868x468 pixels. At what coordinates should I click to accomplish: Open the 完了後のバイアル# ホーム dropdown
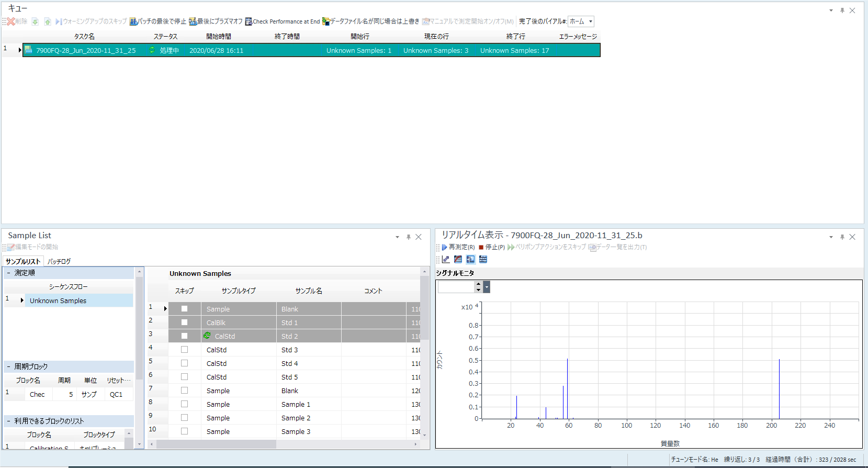pyautogui.click(x=591, y=21)
